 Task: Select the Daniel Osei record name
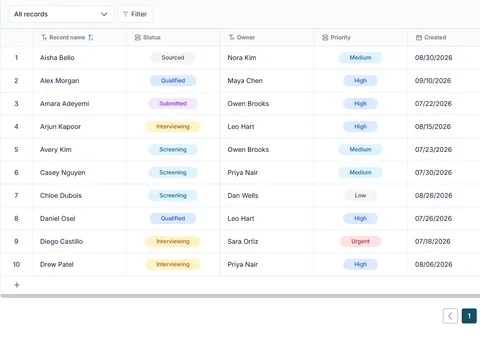(x=57, y=219)
